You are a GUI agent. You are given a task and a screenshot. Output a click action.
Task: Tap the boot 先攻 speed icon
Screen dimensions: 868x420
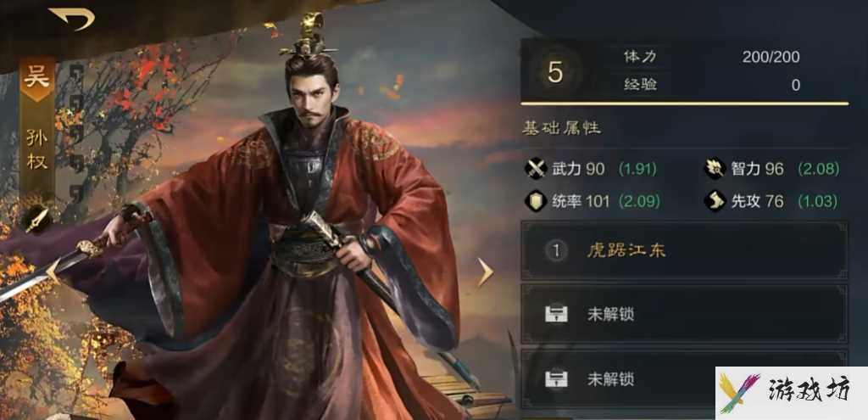click(715, 200)
